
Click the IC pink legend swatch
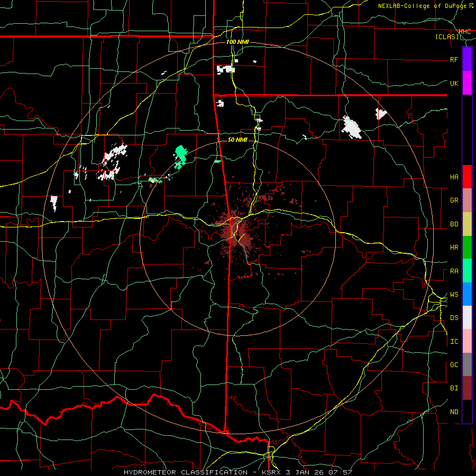(467, 341)
